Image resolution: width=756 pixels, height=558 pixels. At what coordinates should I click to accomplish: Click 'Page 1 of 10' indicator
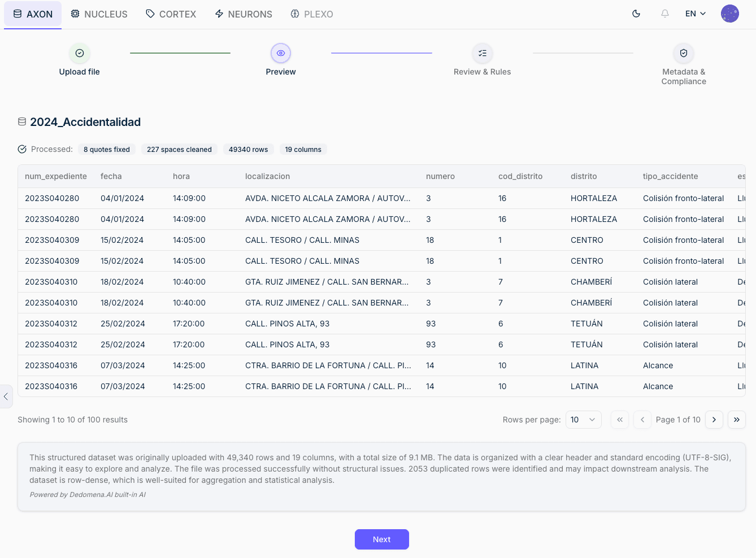pyautogui.click(x=678, y=420)
